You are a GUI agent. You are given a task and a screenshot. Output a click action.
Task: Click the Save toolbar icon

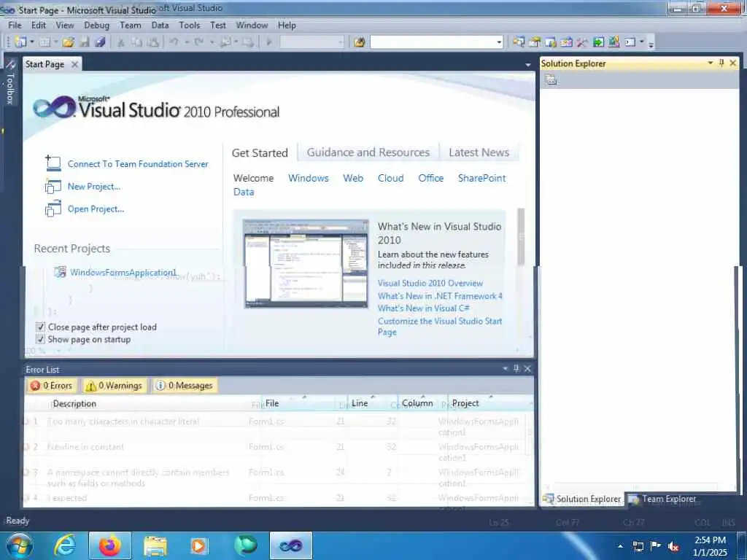point(85,42)
